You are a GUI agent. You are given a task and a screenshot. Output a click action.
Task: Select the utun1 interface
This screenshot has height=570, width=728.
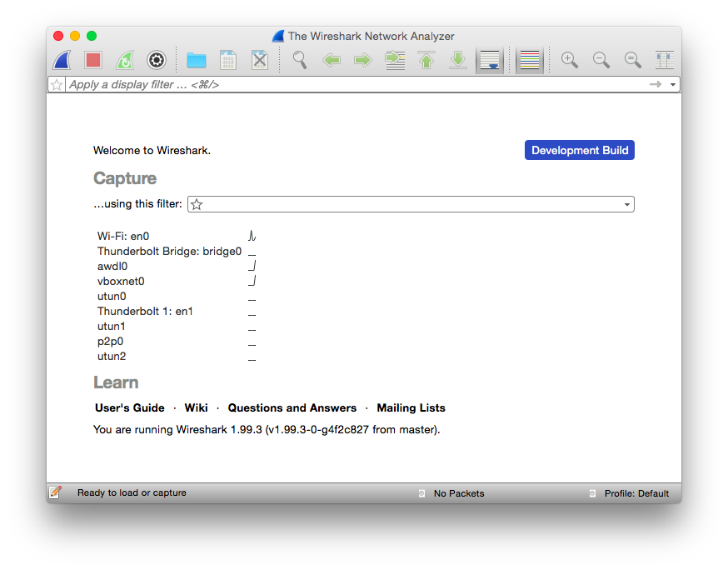tap(111, 326)
